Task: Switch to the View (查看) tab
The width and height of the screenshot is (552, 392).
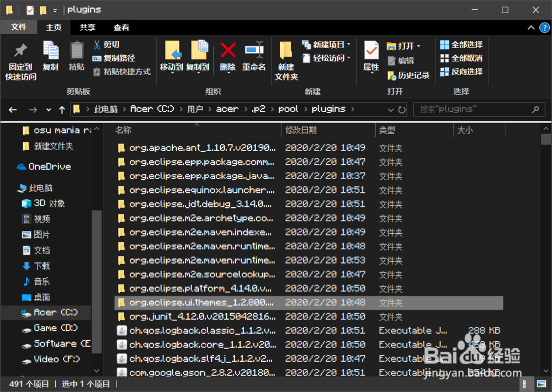Action: 121,28
